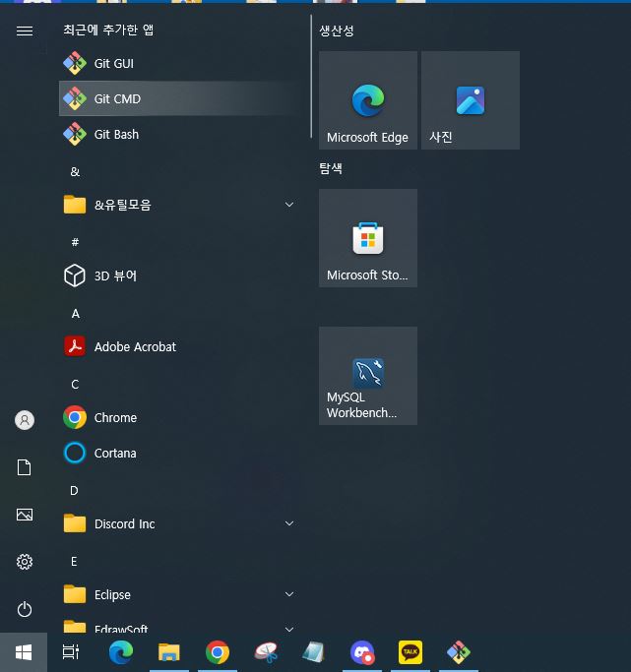631x672 pixels.
Task: Click the 'D' alphabet section header
Action: pyautogui.click(x=74, y=490)
